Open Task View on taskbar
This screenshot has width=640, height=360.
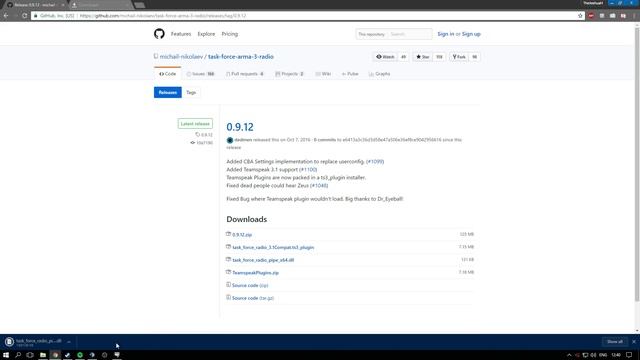[30, 355]
